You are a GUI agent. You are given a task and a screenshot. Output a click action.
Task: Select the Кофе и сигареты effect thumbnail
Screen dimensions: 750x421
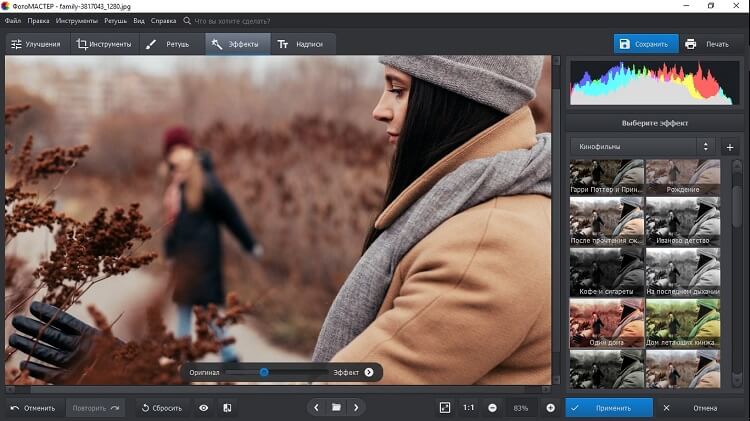tap(606, 272)
